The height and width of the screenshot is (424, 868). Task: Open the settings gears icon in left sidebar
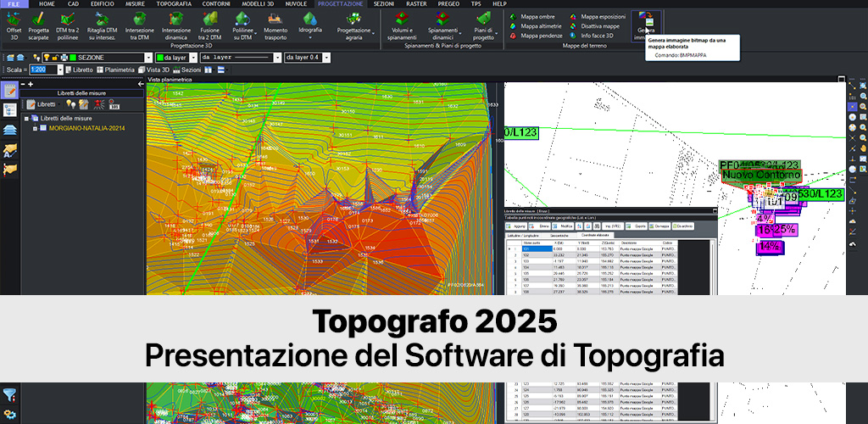pyautogui.click(x=9, y=414)
